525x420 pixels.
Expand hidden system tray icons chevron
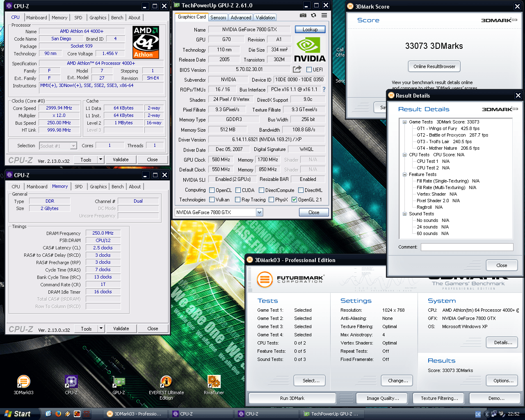coord(487,414)
